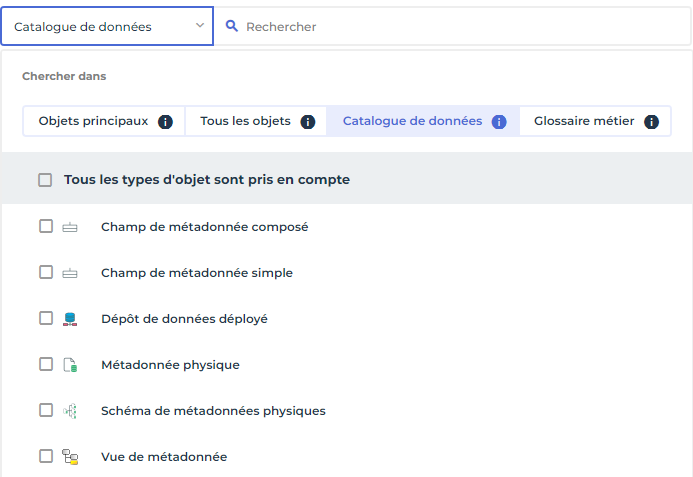The height and width of the screenshot is (477, 693).
Task: Click info icon on Catalogue de données tab
Action: [499, 122]
